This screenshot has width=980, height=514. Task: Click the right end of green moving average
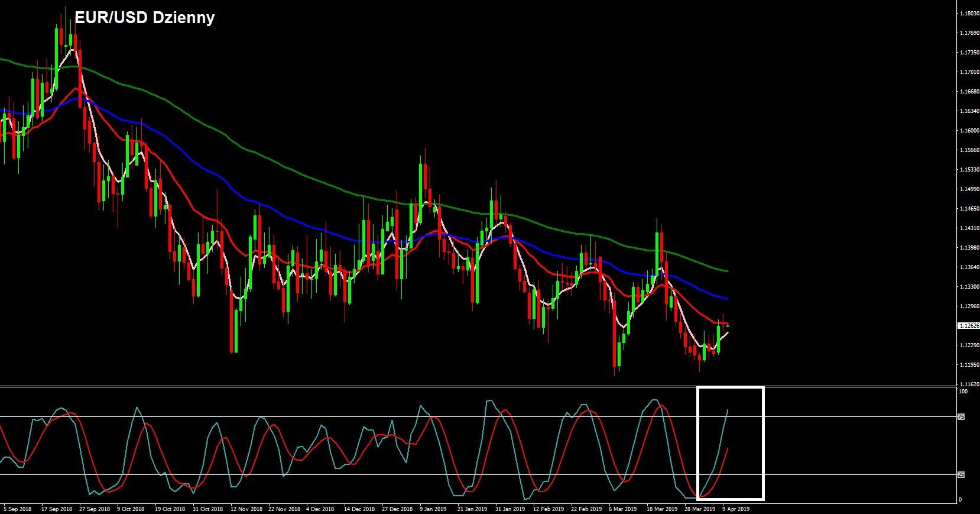point(727,271)
